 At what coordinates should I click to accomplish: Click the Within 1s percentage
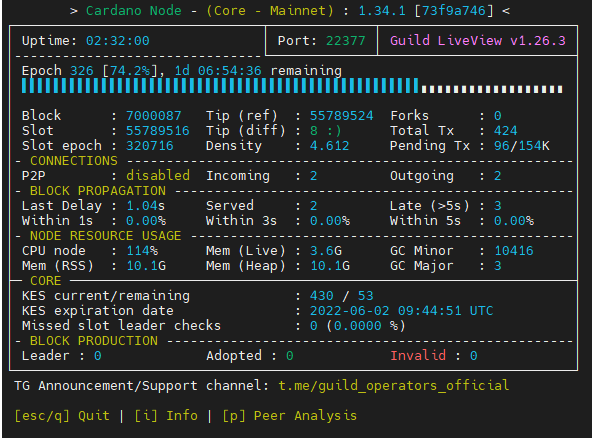coord(146,221)
